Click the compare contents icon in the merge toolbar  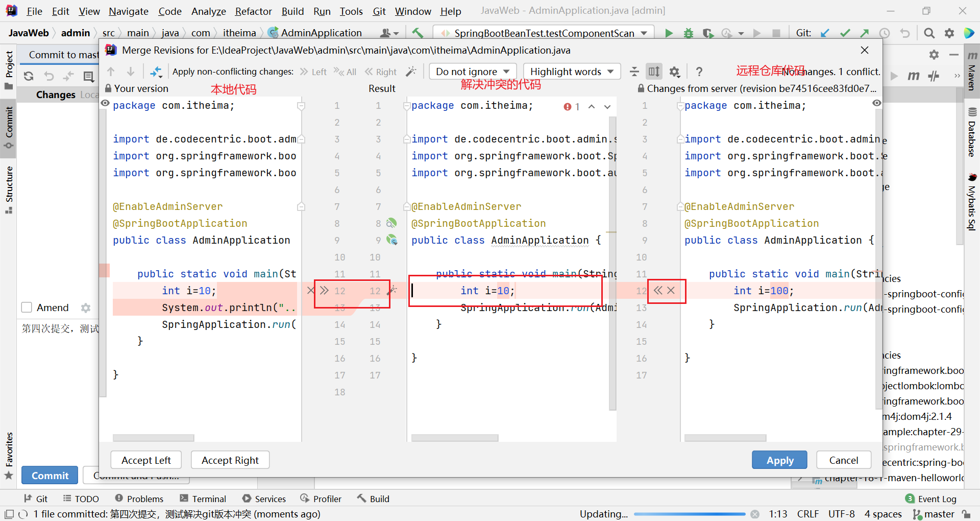point(156,72)
